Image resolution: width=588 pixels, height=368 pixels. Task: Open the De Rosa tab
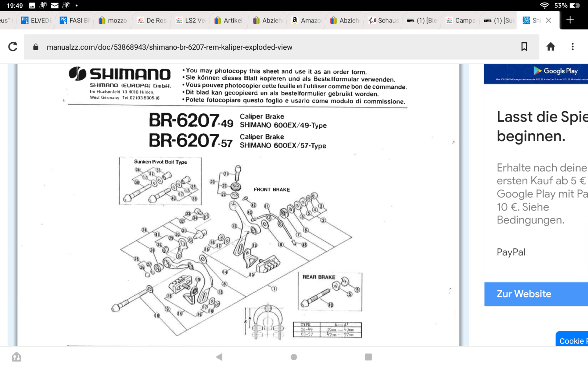(152, 20)
